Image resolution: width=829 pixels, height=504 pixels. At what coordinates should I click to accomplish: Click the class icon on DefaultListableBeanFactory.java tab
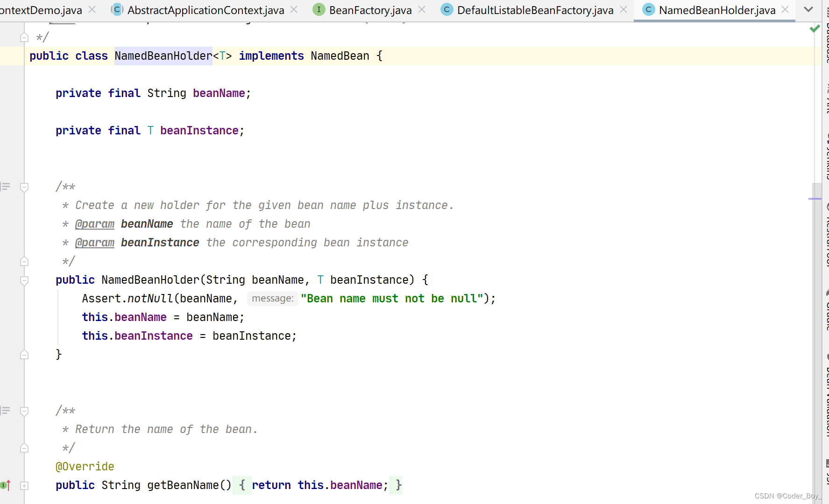[447, 9]
